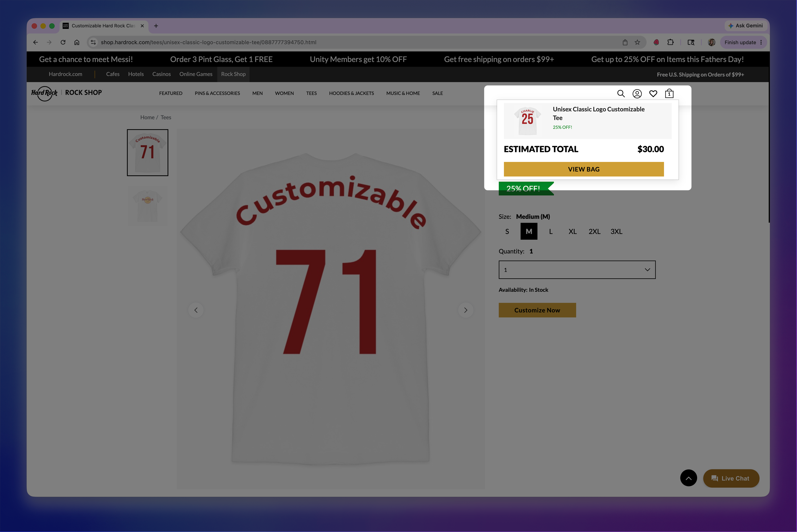
Task: Click the large product shirt image
Action: pyautogui.click(x=331, y=309)
